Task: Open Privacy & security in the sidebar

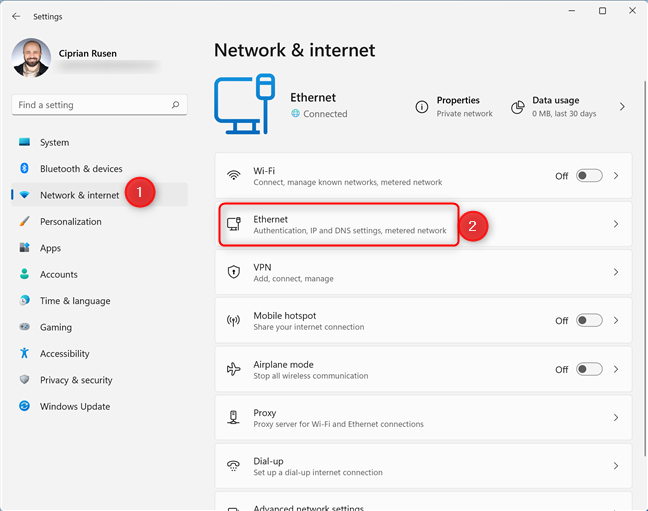Action: [x=99, y=380]
